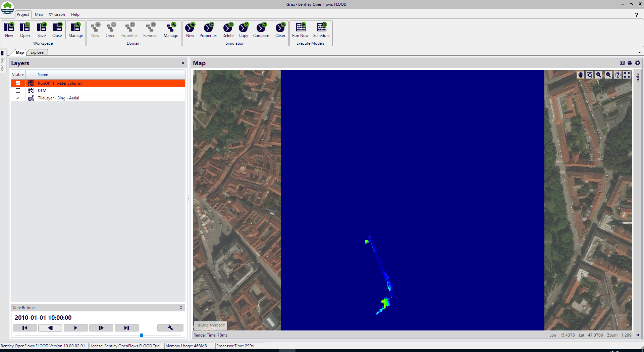Collapse the Date & Time panel
Viewport: 644px width, 352px height.
[181, 308]
